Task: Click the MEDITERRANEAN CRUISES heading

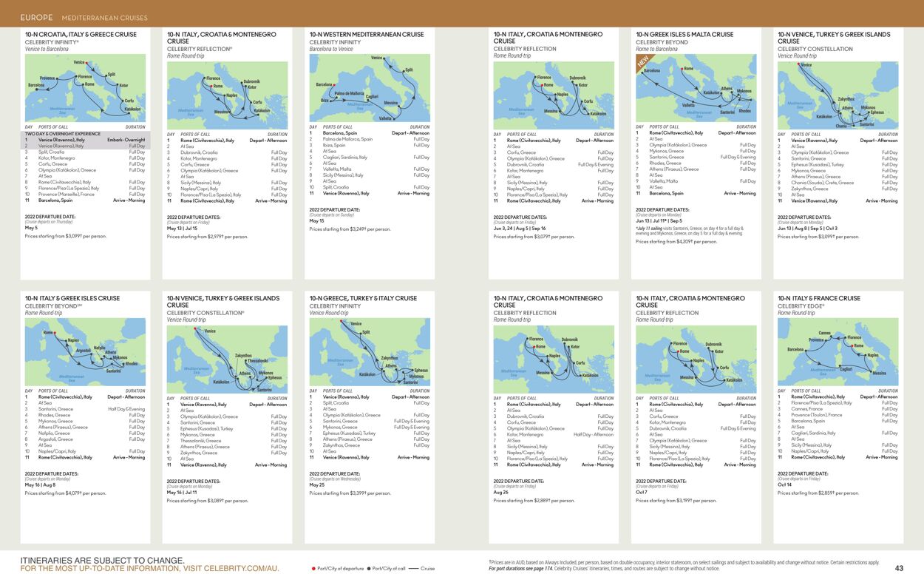Action: point(103,16)
